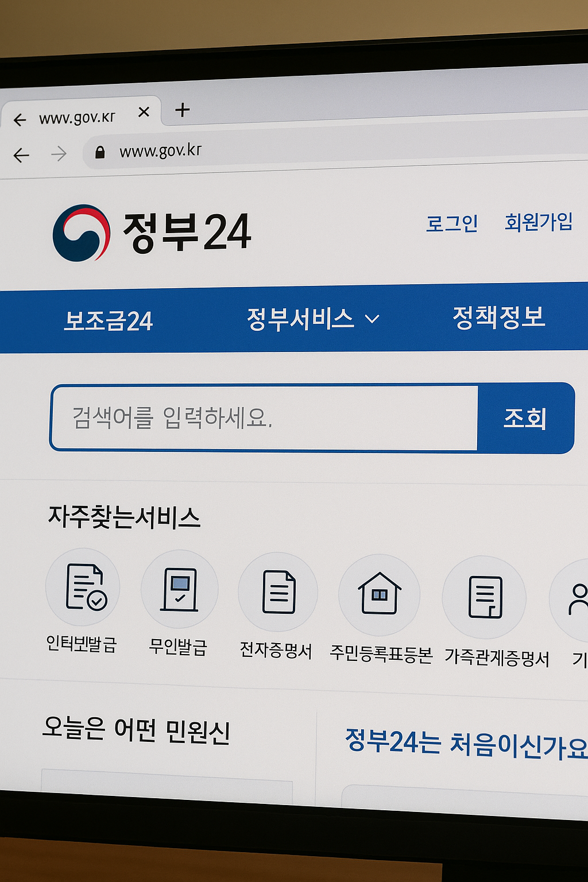Click the 정부24 taegeuk logo emblem
The width and height of the screenshot is (588, 882).
pos(82,233)
